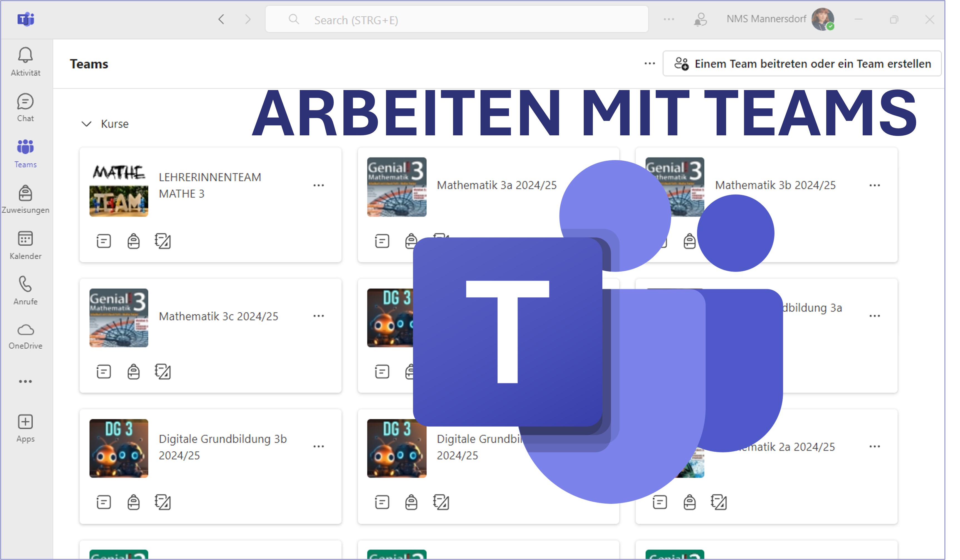Click Einem Team beitreten oder ein Team erstellen
Image resolution: width=960 pixels, height=560 pixels.
pyautogui.click(x=802, y=64)
